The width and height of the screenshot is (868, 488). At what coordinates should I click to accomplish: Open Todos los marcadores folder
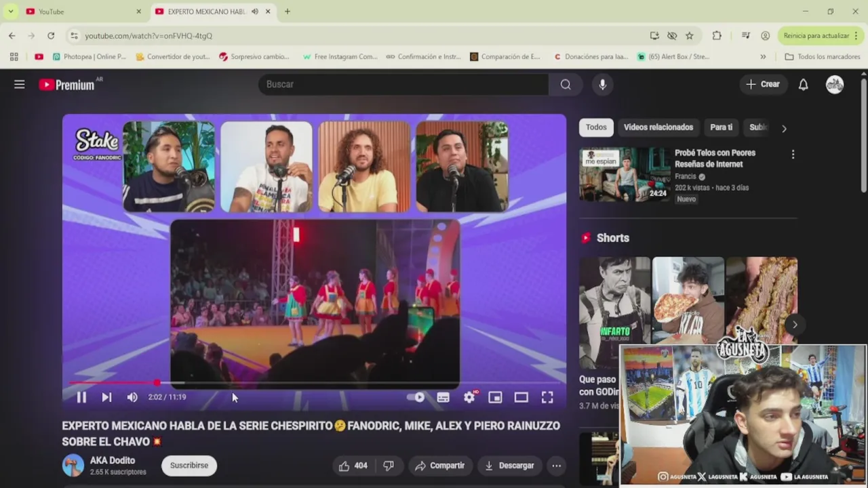coord(823,57)
